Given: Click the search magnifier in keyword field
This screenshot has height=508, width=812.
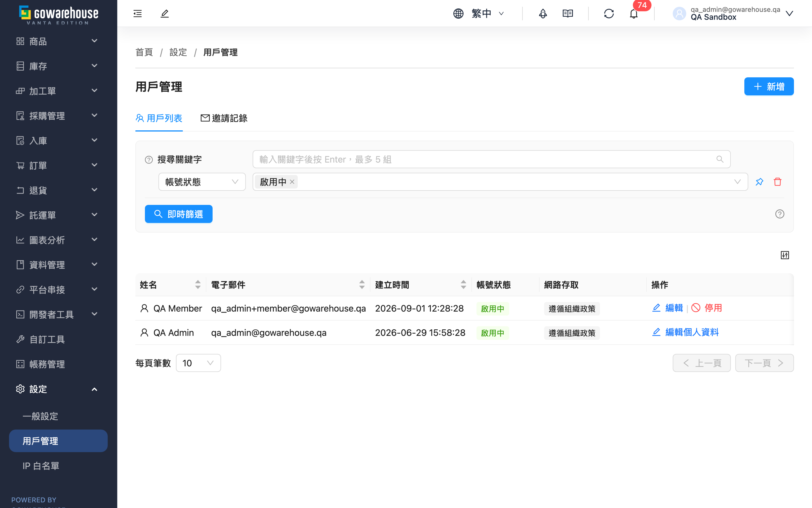Looking at the screenshot, I should pyautogui.click(x=720, y=159).
